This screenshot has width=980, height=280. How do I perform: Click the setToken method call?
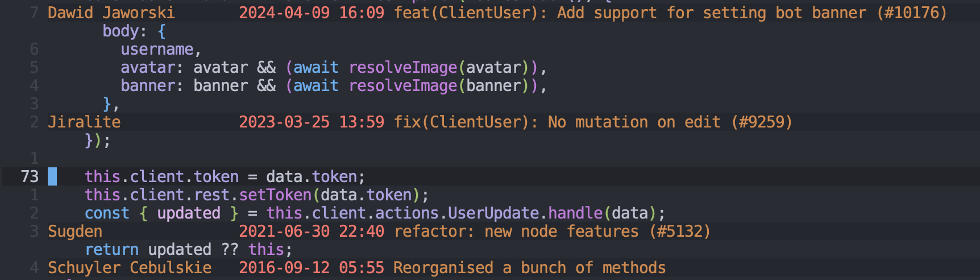pos(275,195)
